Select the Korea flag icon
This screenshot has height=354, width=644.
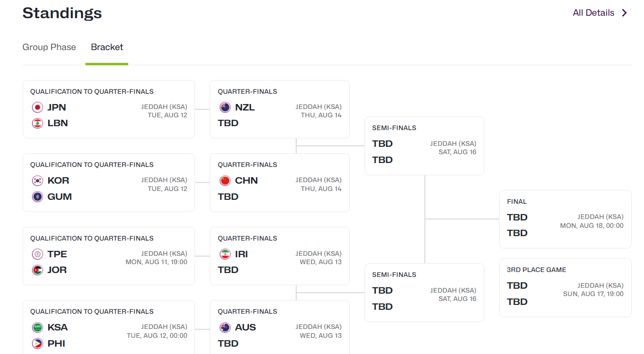37,181
